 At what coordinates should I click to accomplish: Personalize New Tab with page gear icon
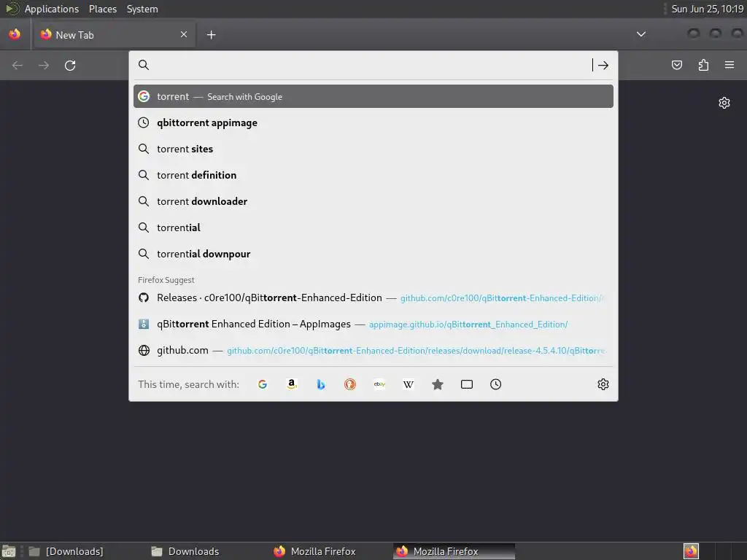tap(724, 103)
